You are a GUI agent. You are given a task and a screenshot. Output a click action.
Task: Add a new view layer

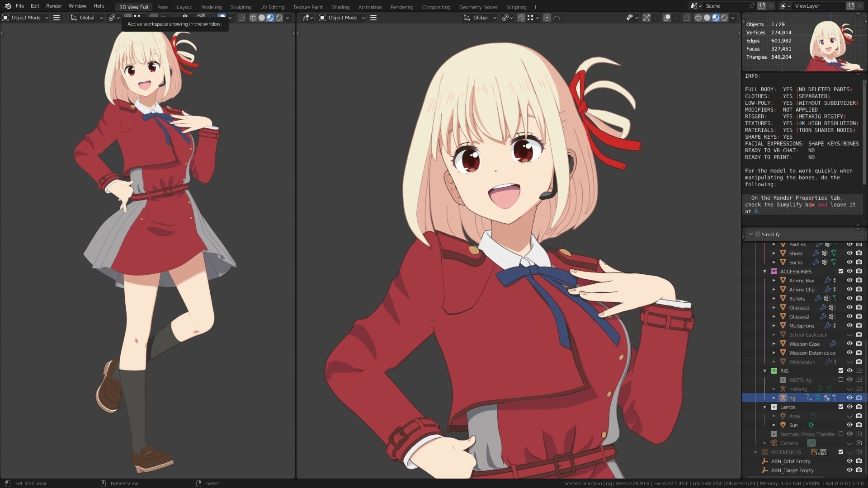pyautogui.click(x=851, y=6)
